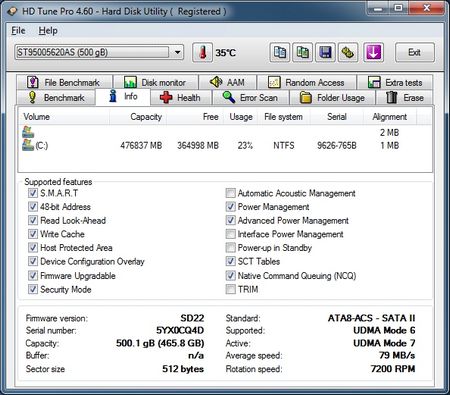Sort by the Serial column header
The height and width of the screenshot is (395, 450).
tap(337, 117)
